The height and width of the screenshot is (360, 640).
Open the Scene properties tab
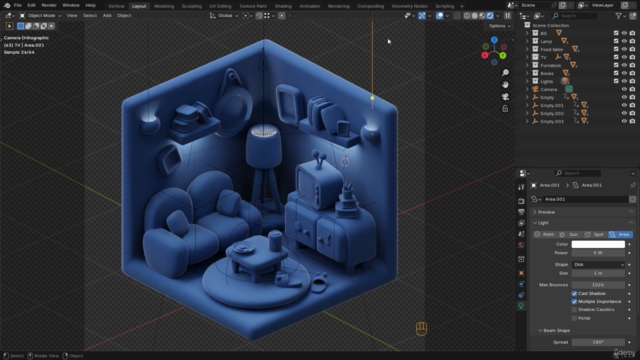pyautogui.click(x=521, y=234)
